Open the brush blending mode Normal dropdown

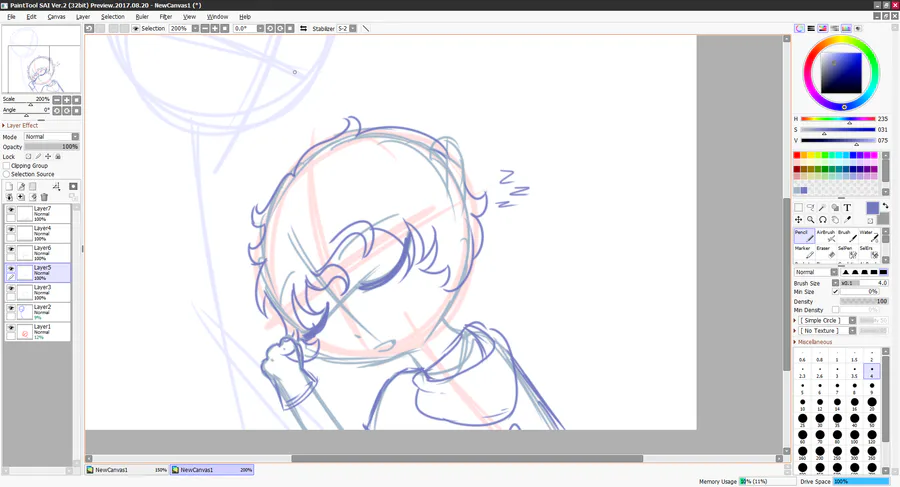coord(834,272)
